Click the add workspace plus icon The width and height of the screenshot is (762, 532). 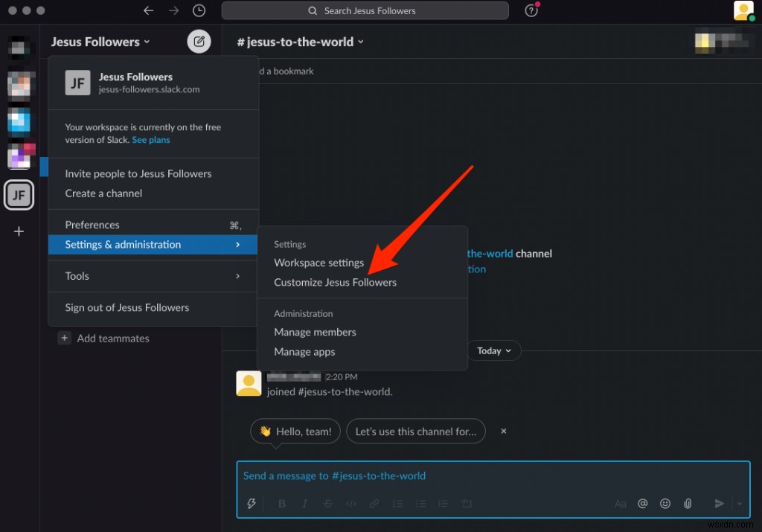click(x=19, y=231)
